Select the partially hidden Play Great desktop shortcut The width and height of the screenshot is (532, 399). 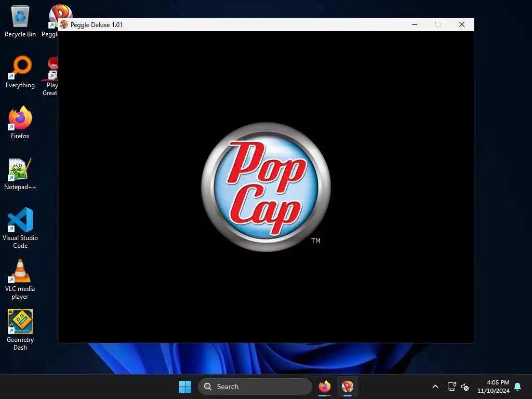click(x=50, y=76)
